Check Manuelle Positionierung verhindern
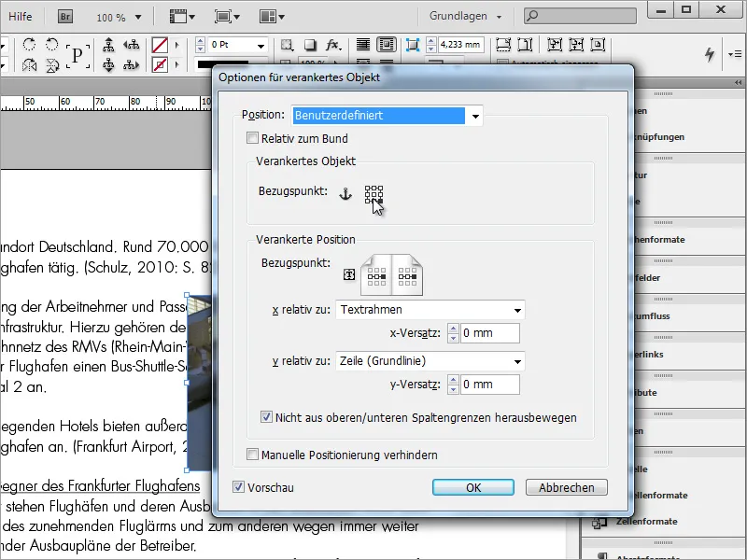Viewport: 747px width, 560px height. tap(252, 455)
